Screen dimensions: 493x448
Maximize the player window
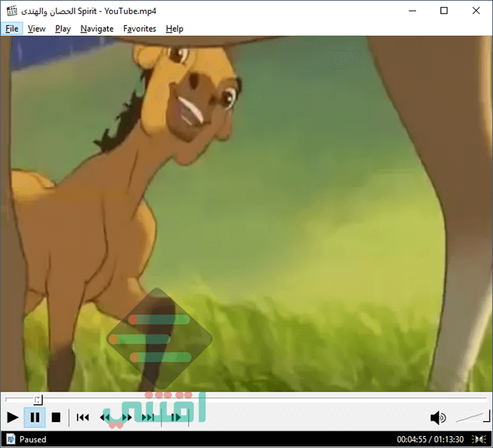click(x=444, y=11)
